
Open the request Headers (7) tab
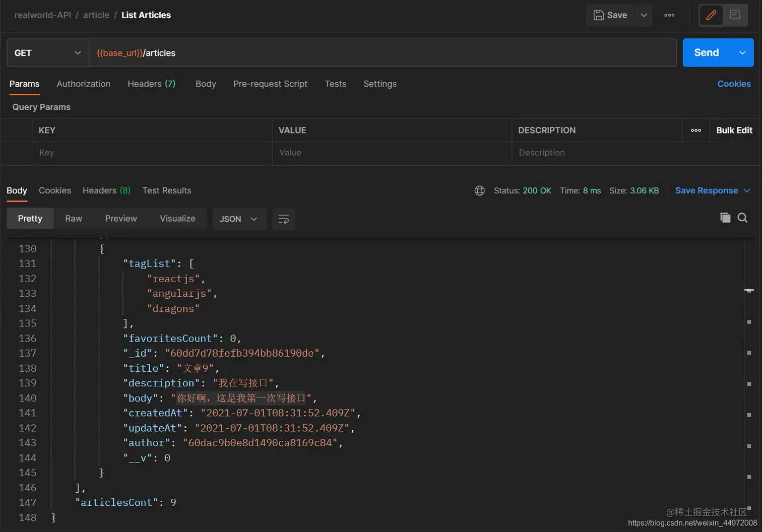click(151, 84)
